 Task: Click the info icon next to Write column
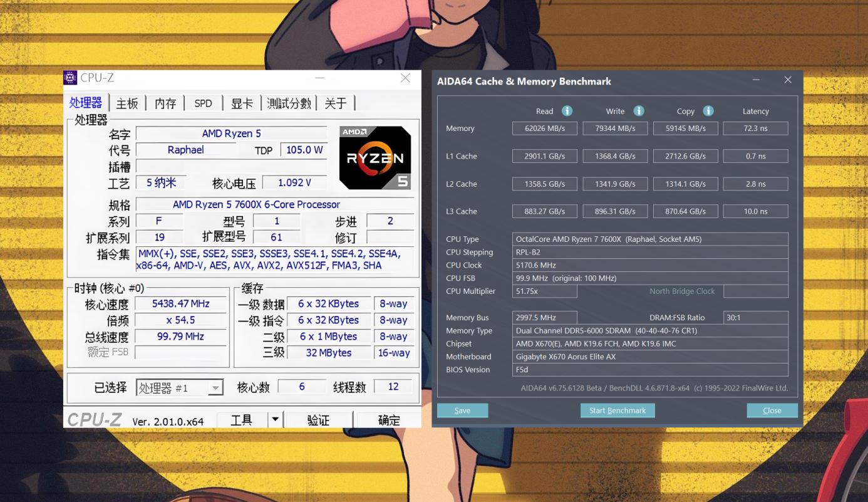[x=639, y=111]
